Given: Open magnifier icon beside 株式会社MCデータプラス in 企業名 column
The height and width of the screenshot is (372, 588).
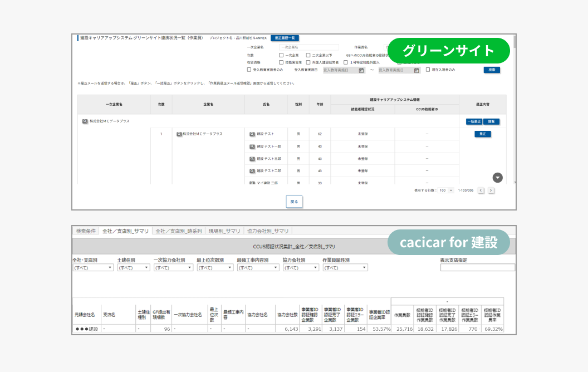Looking at the screenshot, I should point(179,134).
